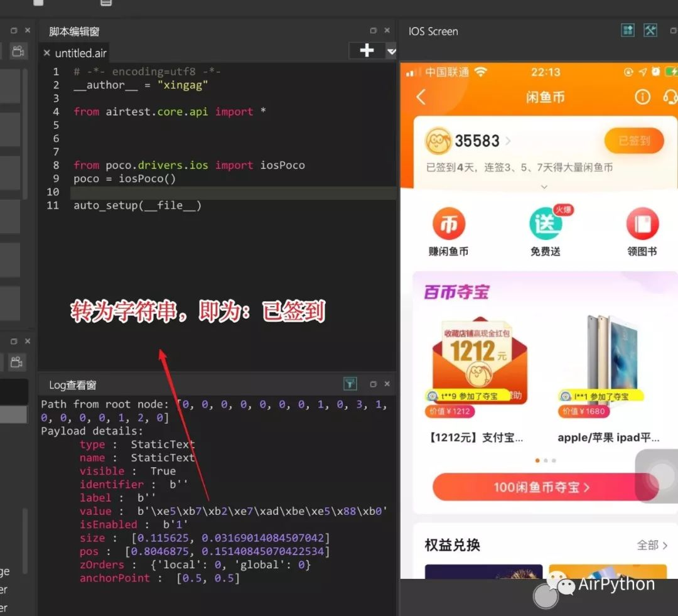Tap the back arrow in the phone screen
Image resolution: width=678 pixels, height=616 pixels.
point(421,97)
